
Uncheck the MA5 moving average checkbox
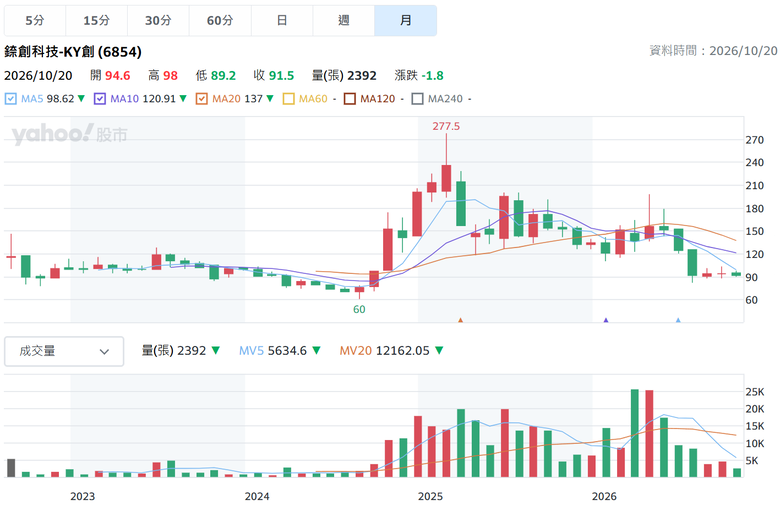[10, 99]
